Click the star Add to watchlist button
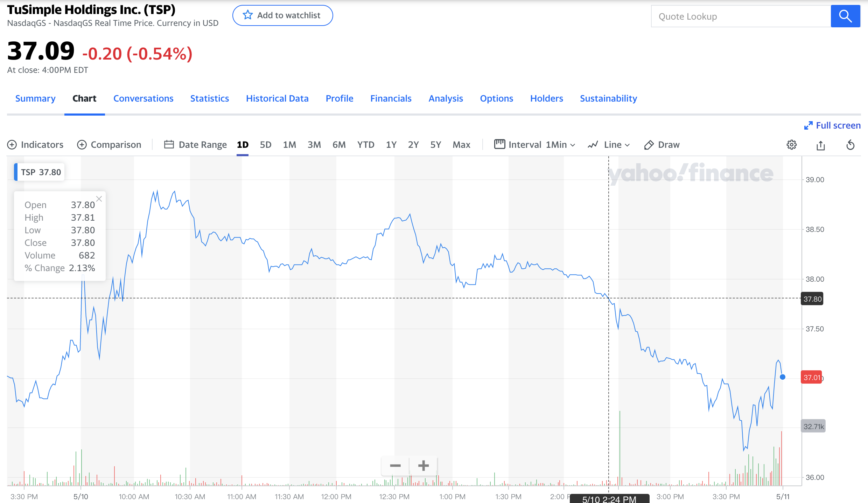The image size is (868, 503). pyautogui.click(x=282, y=15)
